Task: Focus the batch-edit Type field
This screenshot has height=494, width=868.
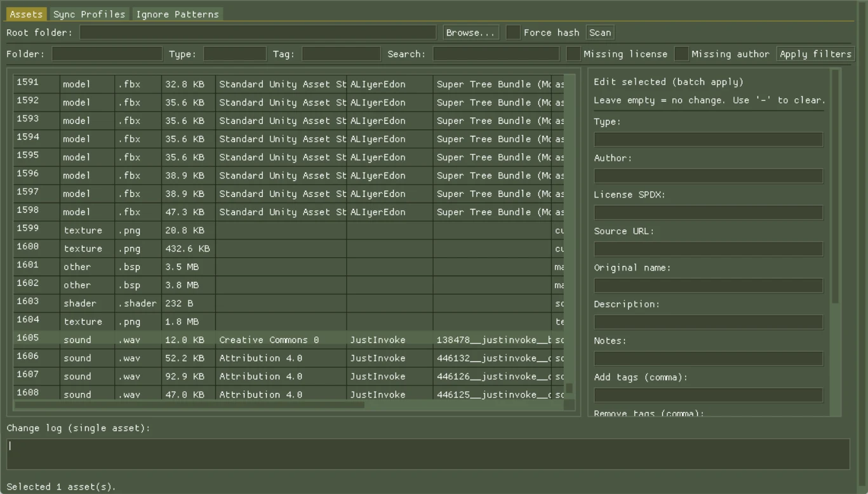Action: 709,139
